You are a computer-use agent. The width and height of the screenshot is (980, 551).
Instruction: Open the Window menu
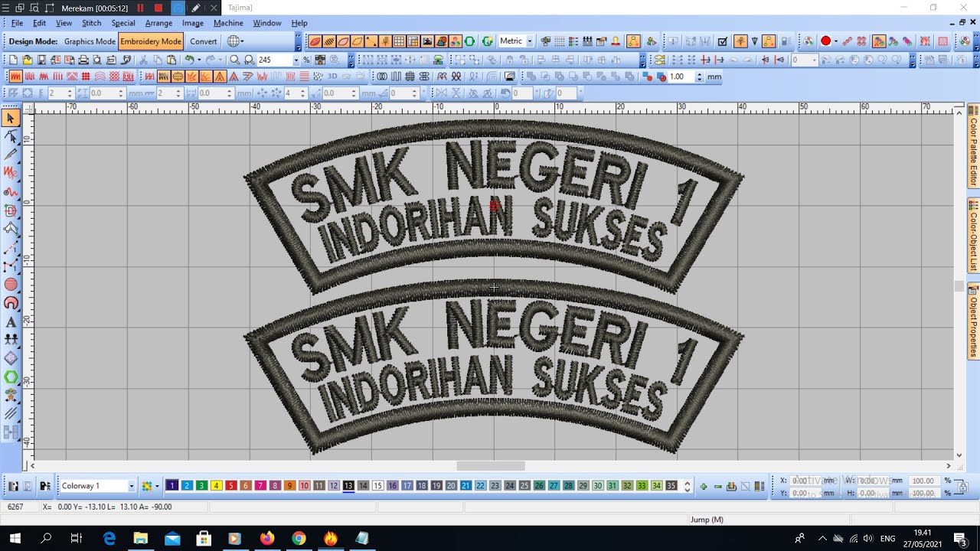(x=267, y=23)
